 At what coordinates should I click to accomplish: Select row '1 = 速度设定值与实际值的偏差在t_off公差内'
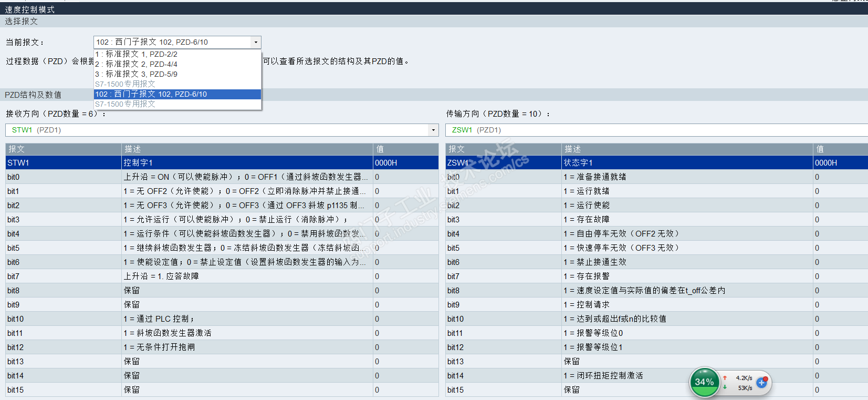click(657, 291)
